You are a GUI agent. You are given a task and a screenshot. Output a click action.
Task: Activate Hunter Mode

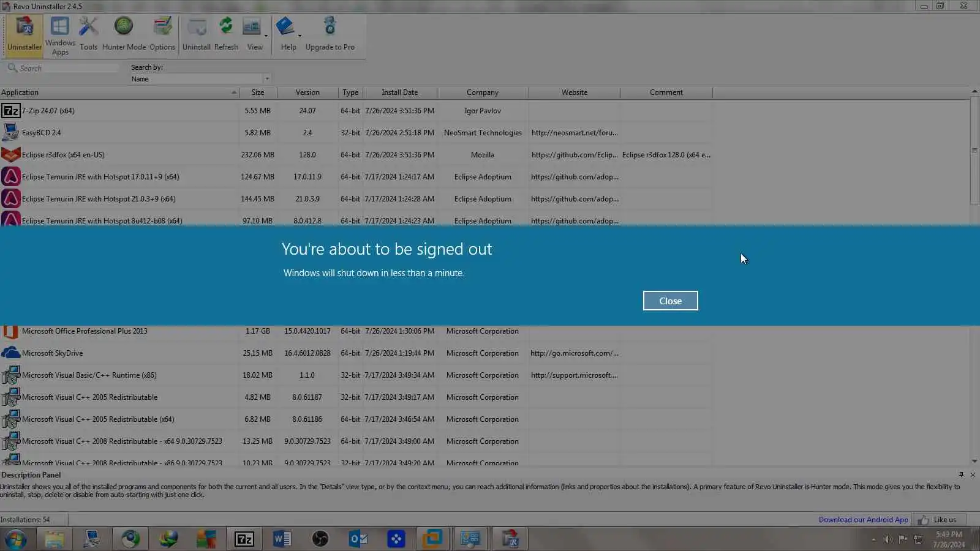point(124,36)
